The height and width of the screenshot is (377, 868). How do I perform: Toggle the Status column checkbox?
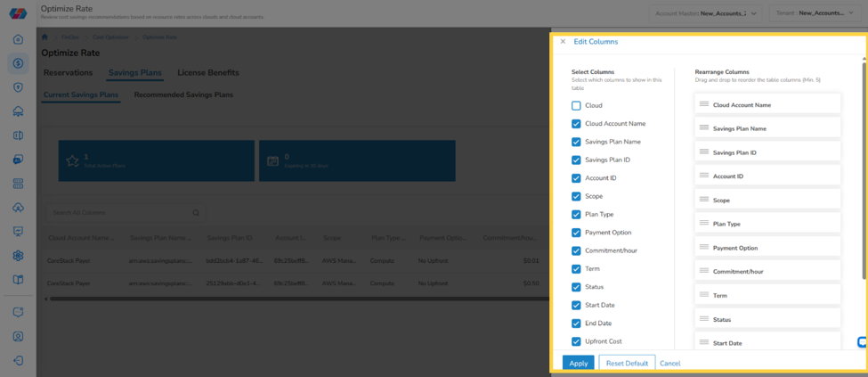576,287
